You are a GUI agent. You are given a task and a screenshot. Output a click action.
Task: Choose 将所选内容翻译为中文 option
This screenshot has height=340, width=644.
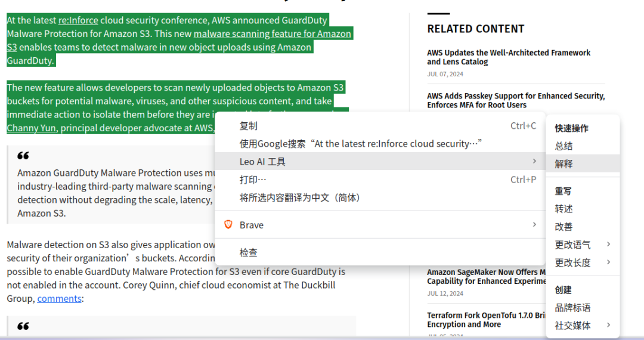tap(299, 197)
